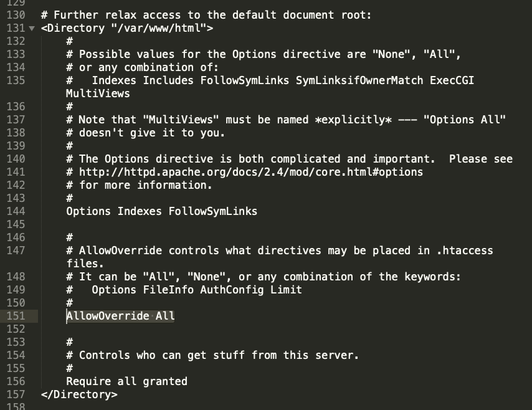Viewport: 532px width, 410px height.
Task: Place cursor on "AllowOverride All" line
Action: (120, 316)
